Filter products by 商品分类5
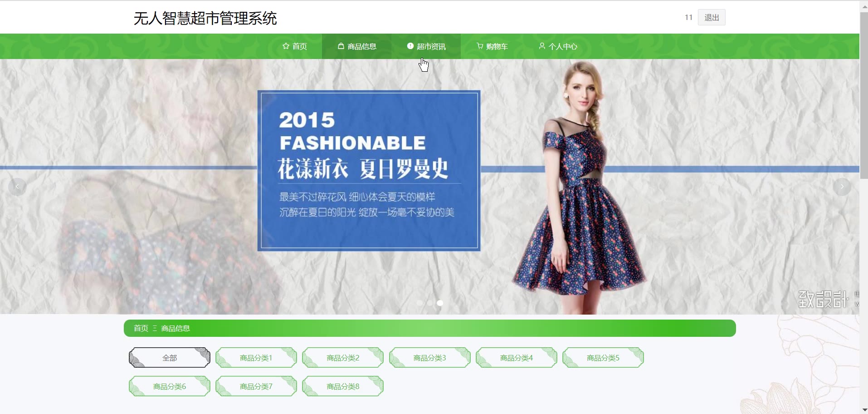Viewport: 868px width, 414px height. click(x=603, y=358)
